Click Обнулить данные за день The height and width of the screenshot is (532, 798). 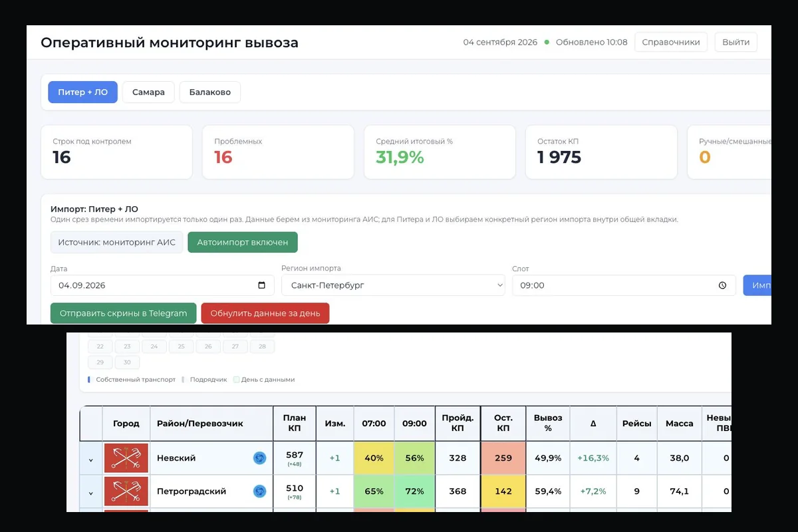pos(265,313)
